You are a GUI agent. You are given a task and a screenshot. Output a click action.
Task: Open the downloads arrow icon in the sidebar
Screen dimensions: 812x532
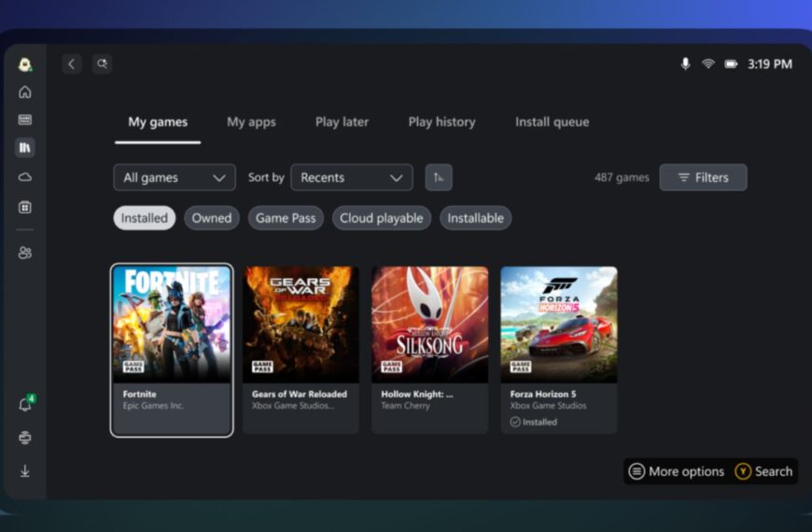[x=25, y=471]
